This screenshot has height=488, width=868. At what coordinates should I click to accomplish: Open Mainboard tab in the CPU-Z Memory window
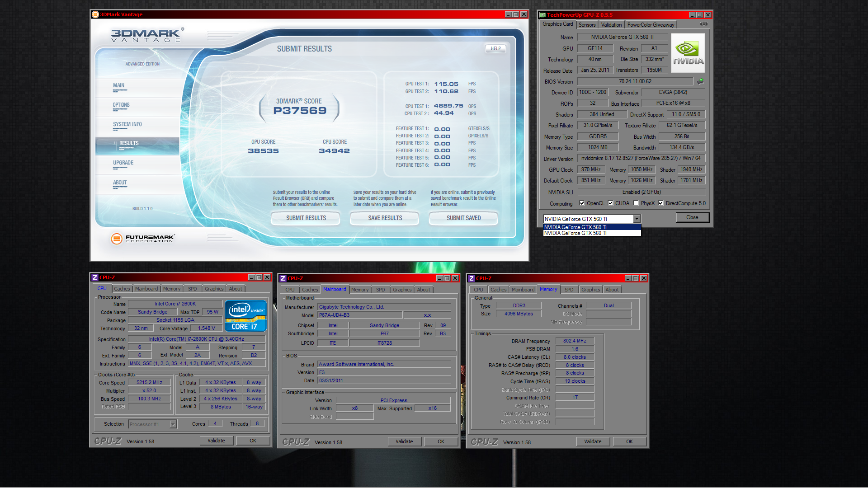pyautogui.click(x=523, y=290)
